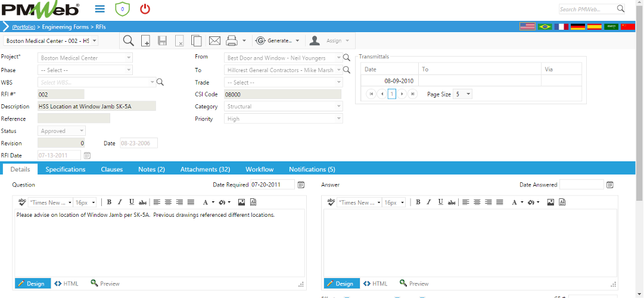Open the hamburger main menu
The width and height of the screenshot is (644, 299).
99,9
